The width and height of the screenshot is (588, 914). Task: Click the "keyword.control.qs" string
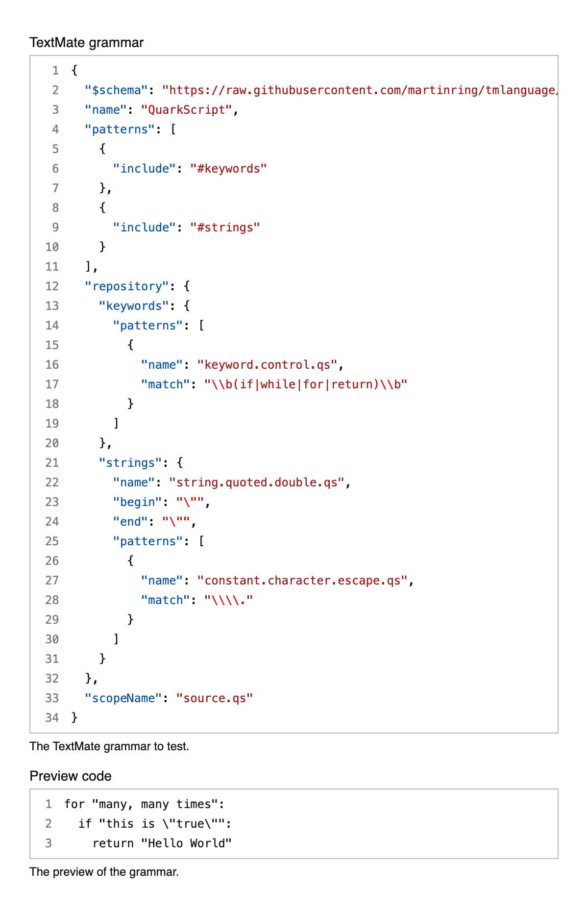click(x=267, y=365)
